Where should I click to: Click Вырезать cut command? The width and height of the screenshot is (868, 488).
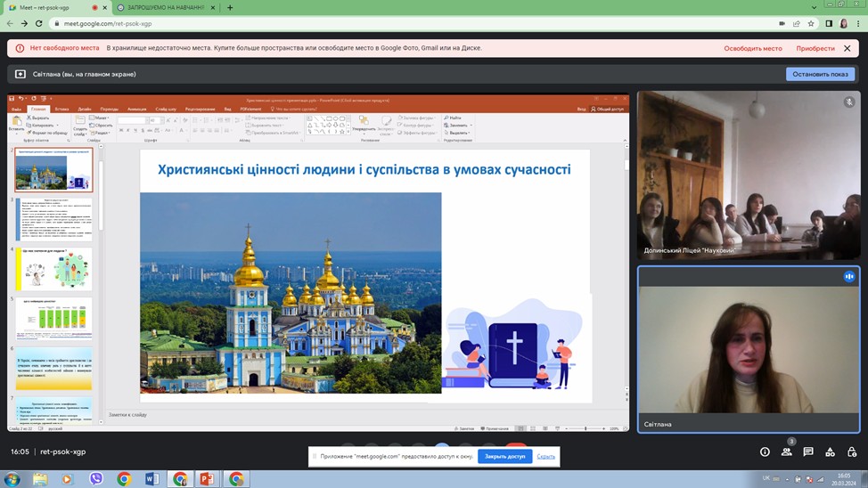coord(38,118)
